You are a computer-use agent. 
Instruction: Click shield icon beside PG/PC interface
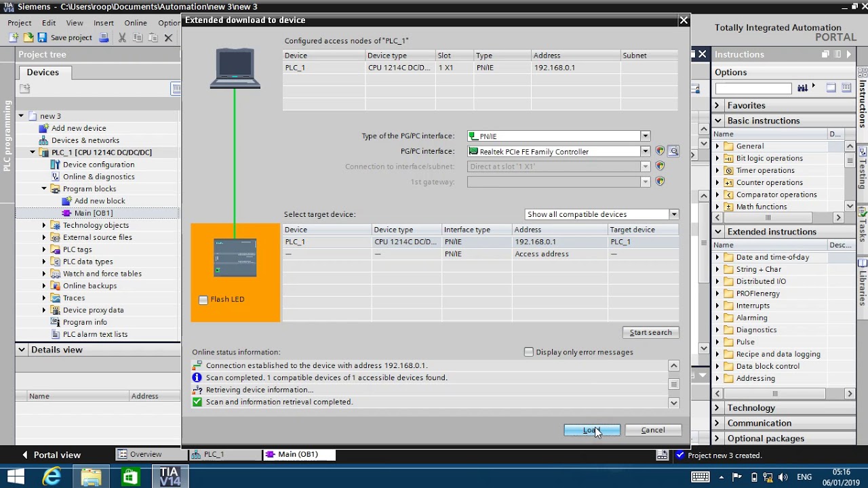point(660,151)
